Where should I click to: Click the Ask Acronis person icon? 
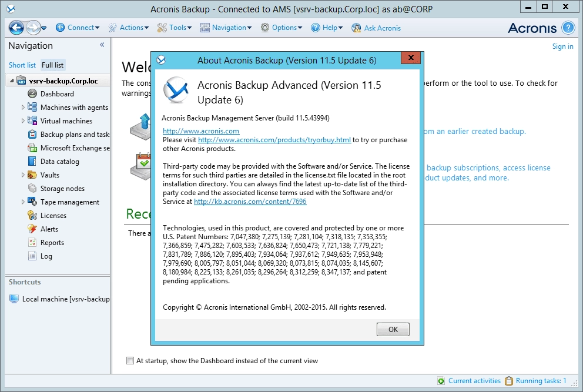click(356, 28)
